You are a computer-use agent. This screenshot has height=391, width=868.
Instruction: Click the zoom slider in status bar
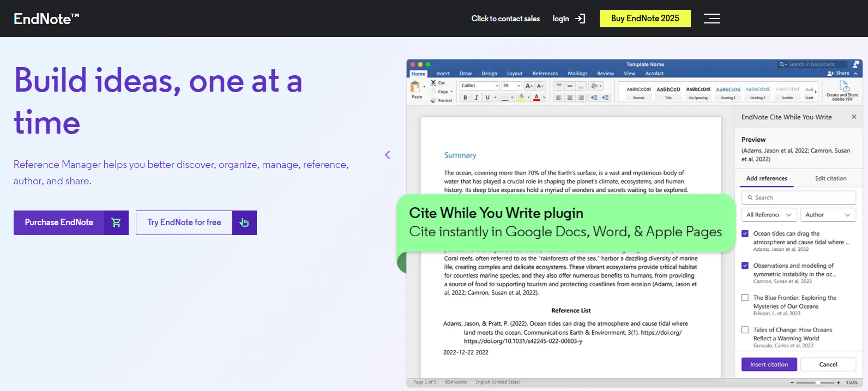pyautogui.click(x=818, y=382)
